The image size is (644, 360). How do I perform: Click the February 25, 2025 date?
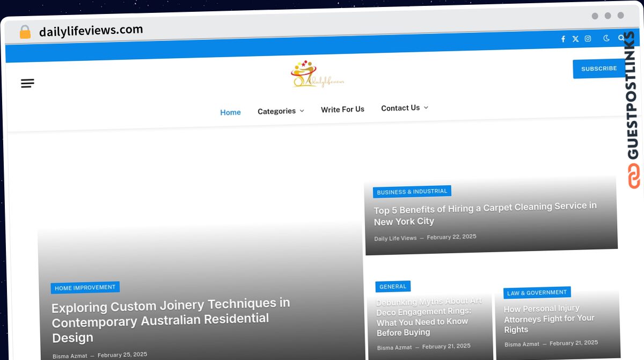122,355
